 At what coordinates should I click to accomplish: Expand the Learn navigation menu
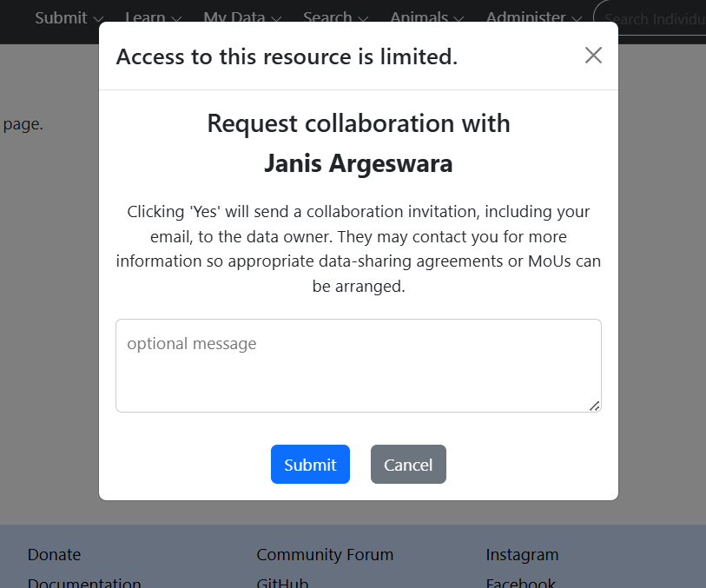153,17
